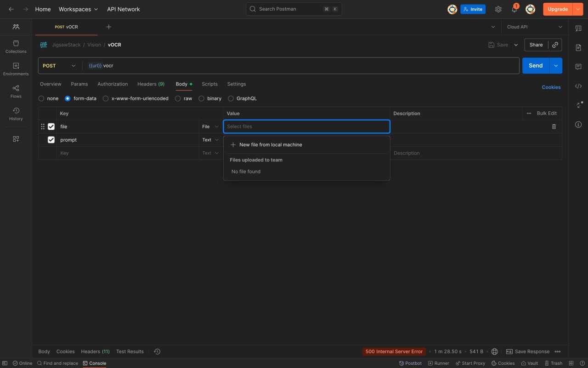Open the Test Results response tab
Screen dimensions: 588x368
pos(130,351)
